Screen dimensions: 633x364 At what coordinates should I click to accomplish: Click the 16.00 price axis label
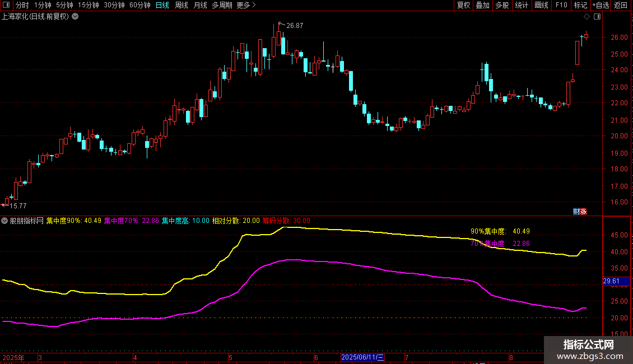(619, 202)
